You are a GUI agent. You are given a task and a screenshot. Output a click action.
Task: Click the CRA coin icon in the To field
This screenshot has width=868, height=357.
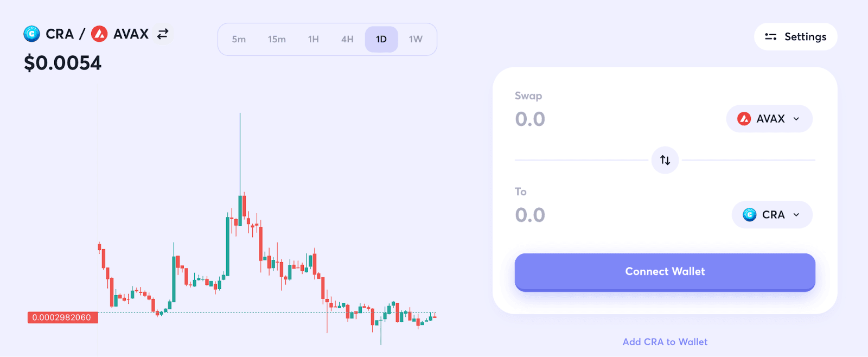coord(750,214)
